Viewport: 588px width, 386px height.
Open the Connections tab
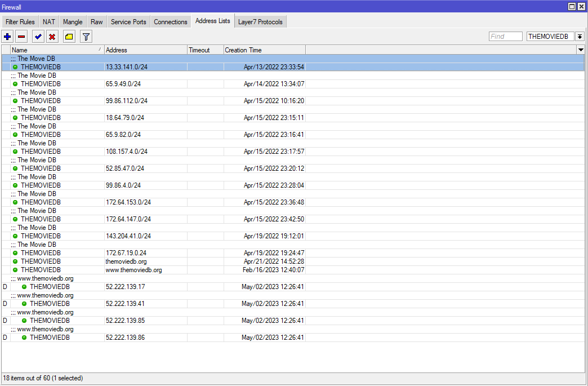[170, 22]
